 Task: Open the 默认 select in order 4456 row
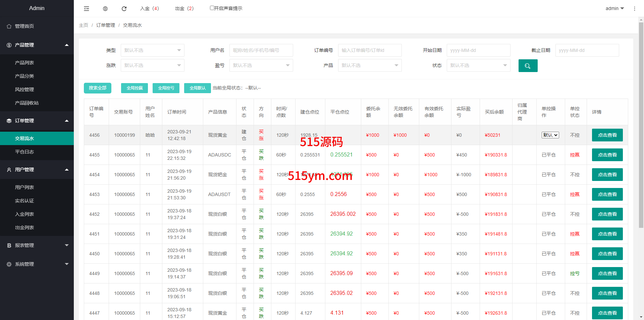tap(550, 135)
